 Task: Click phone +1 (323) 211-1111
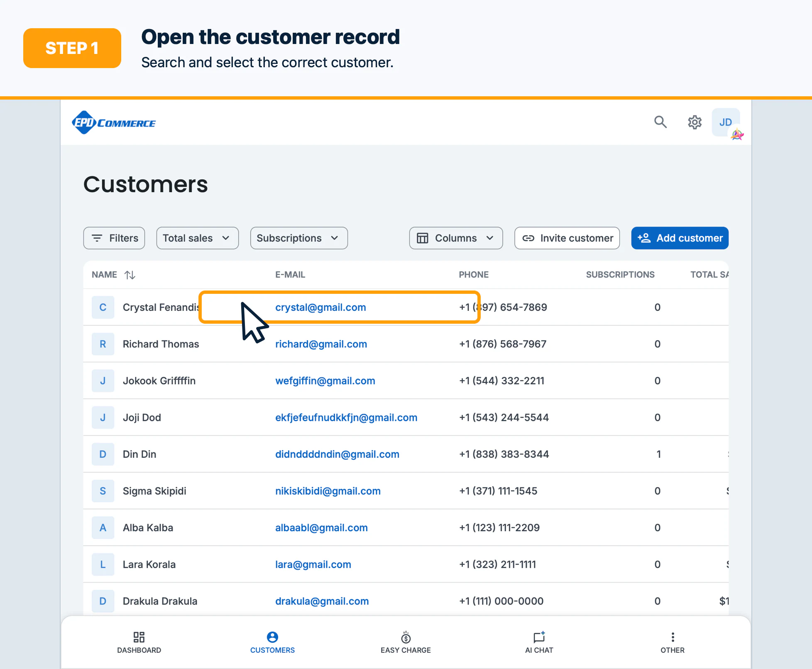[x=497, y=564]
